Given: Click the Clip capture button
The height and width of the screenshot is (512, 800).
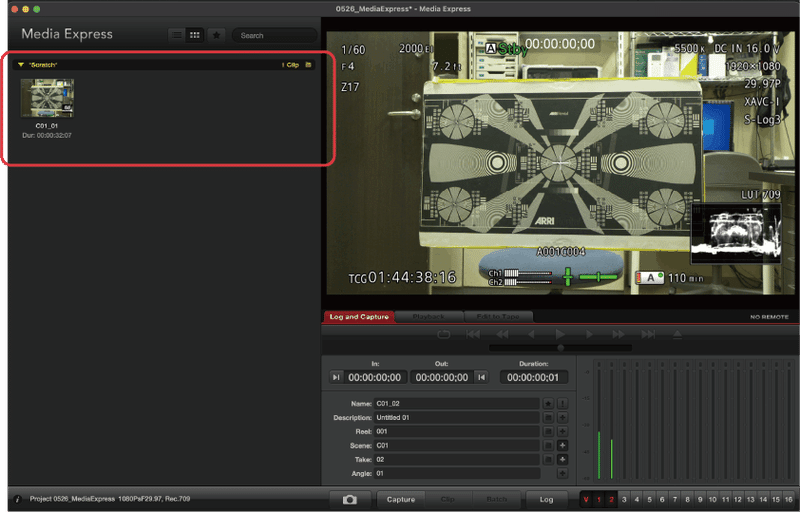Looking at the screenshot, I should 448,500.
